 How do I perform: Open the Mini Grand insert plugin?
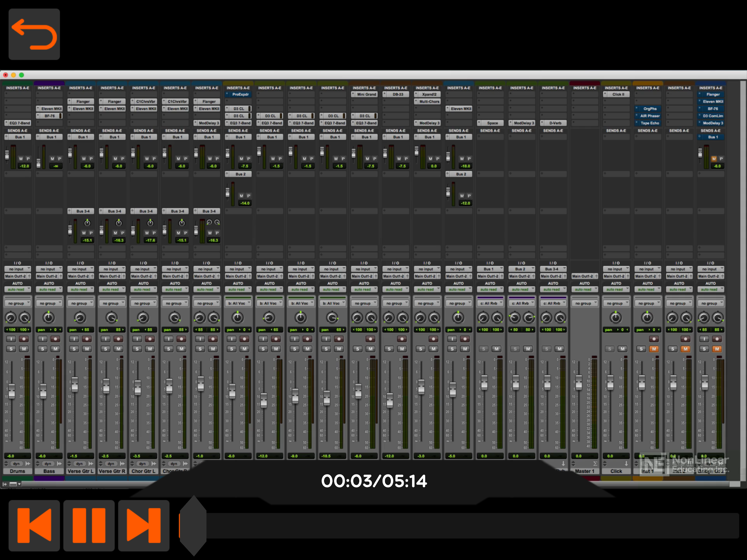coord(366,95)
